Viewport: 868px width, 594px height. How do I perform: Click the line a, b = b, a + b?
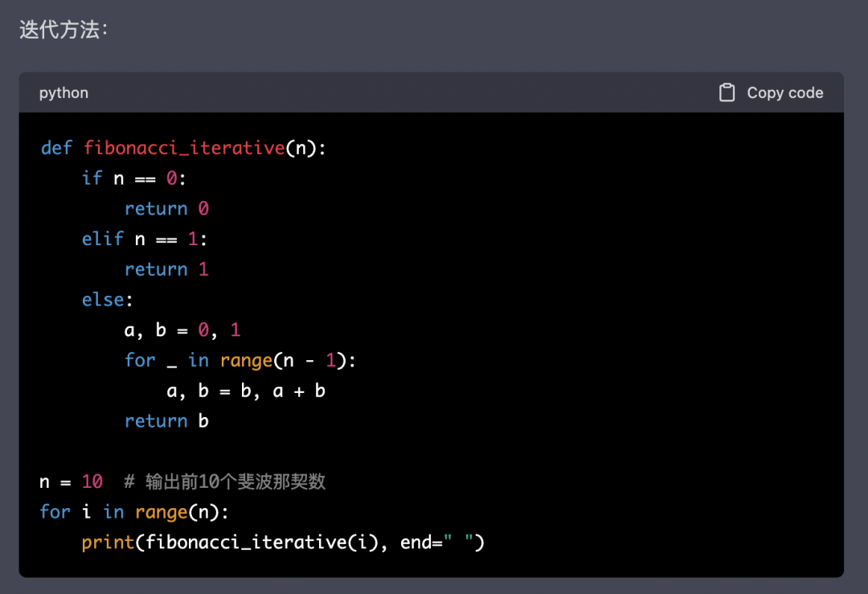click(x=246, y=391)
